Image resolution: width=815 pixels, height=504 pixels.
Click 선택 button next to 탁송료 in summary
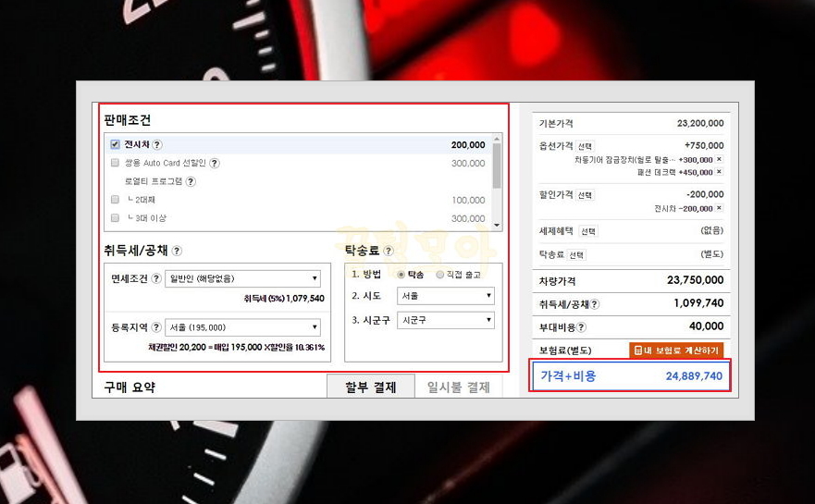pos(576,255)
